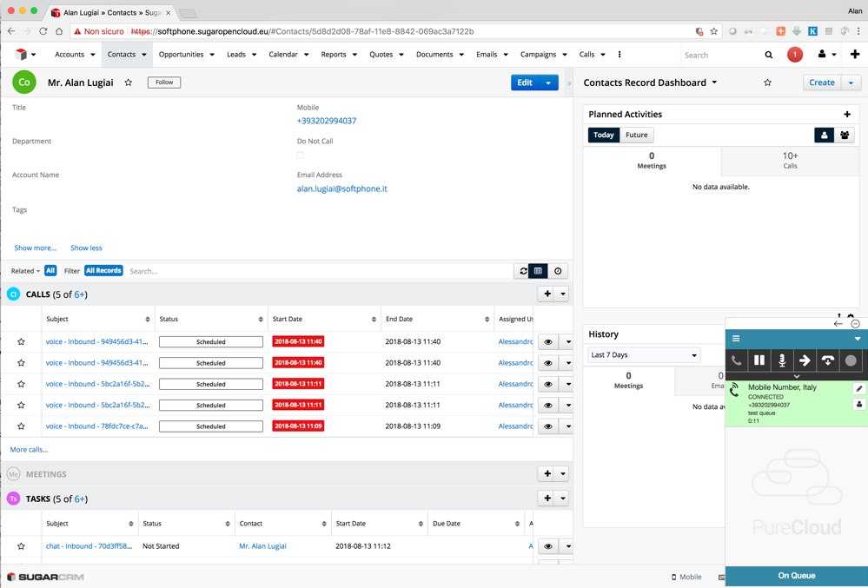Refresh the related records list
This screenshot has width=868, height=588.
523,271
